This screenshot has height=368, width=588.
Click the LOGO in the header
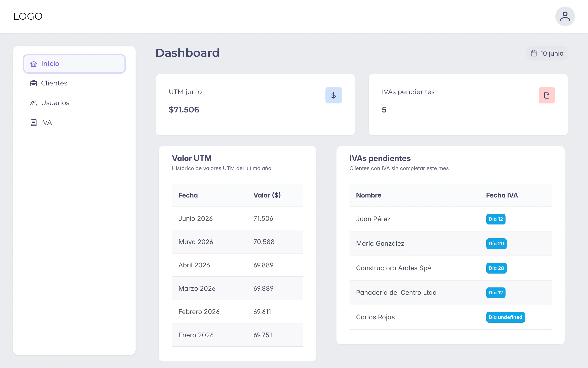coord(28,16)
